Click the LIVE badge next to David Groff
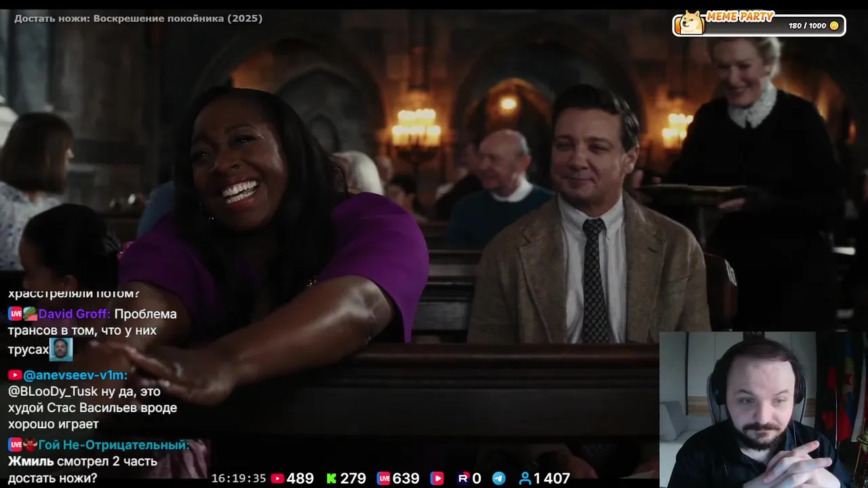 16,314
